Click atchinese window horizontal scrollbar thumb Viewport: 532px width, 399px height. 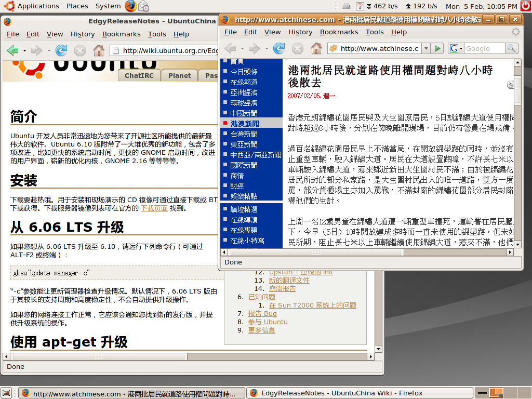315,252
